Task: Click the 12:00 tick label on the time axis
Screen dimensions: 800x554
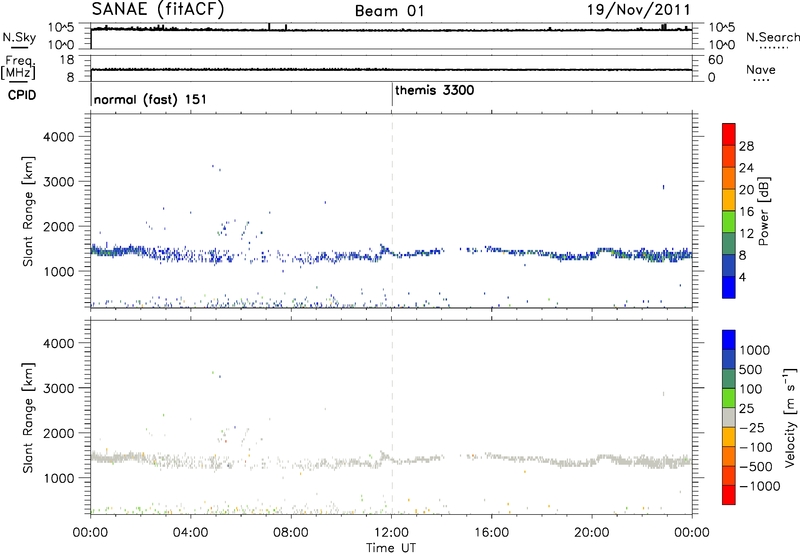Action: (391, 532)
